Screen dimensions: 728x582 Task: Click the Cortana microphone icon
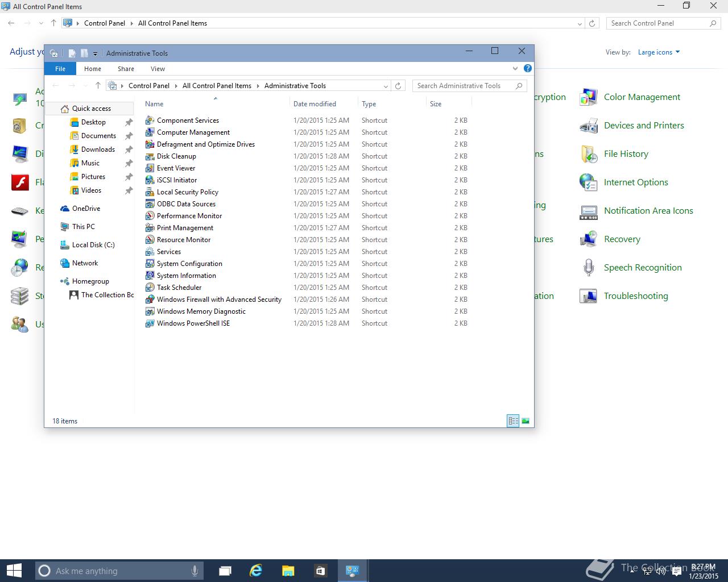(x=195, y=571)
